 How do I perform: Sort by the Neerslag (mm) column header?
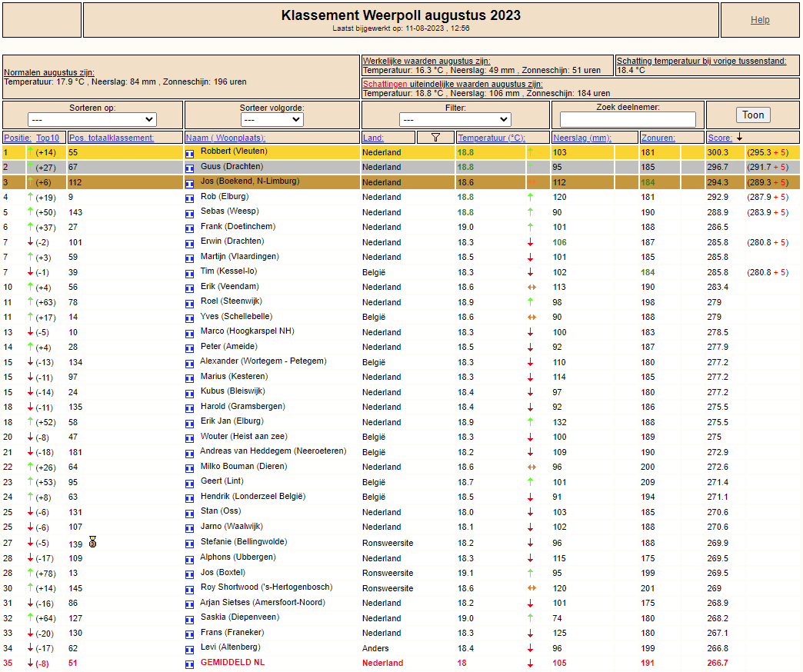coord(582,138)
